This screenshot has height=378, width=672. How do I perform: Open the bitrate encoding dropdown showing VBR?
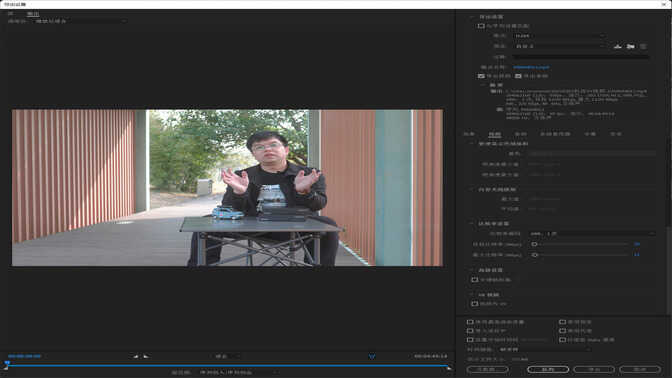pyautogui.click(x=592, y=234)
